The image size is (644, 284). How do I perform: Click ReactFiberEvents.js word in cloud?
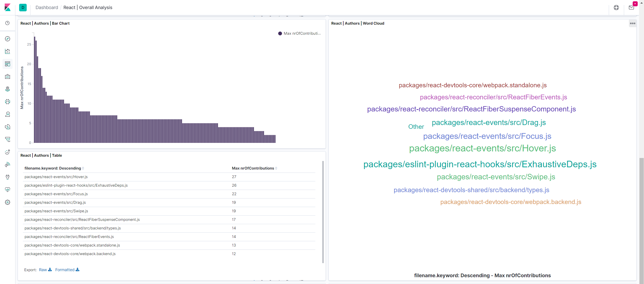[493, 97]
